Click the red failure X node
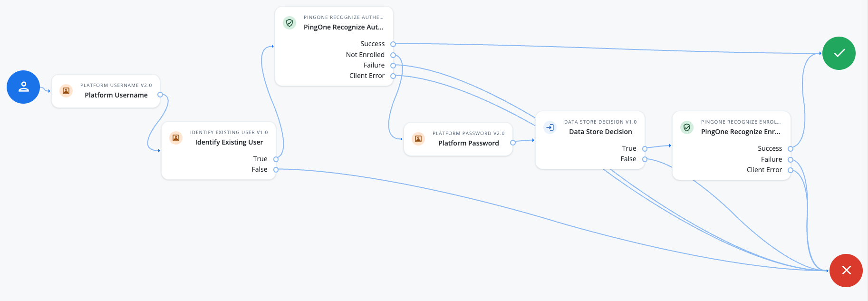Viewport: 868px width, 301px height. [x=846, y=271]
